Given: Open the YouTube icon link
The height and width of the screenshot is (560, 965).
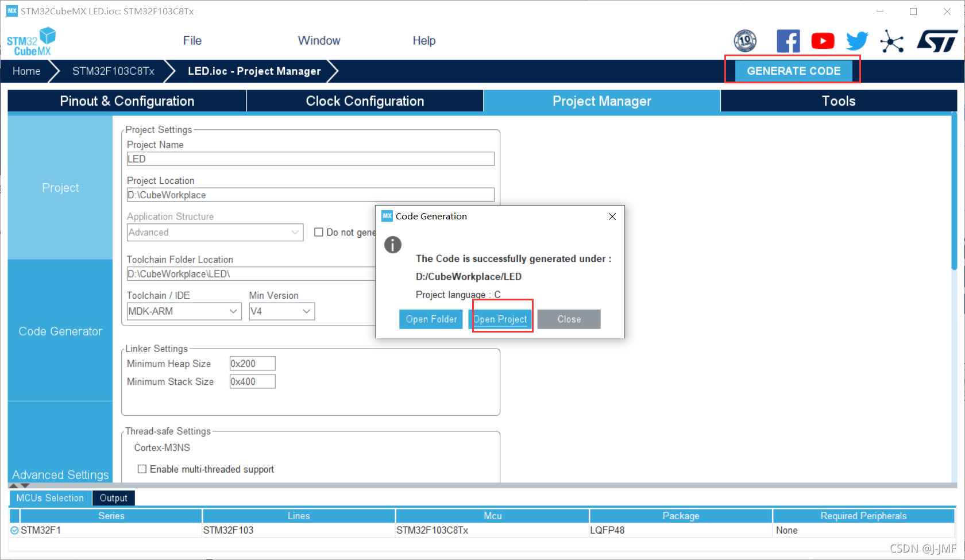Looking at the screenshot, I should pos(823,41).
